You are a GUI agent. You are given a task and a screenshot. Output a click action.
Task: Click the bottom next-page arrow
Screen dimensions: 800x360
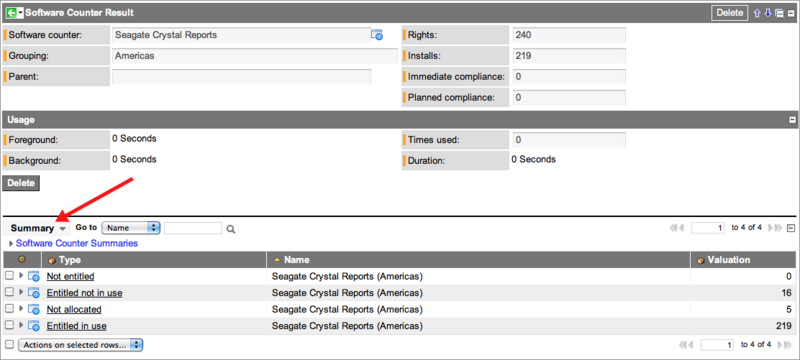[779, 345]
